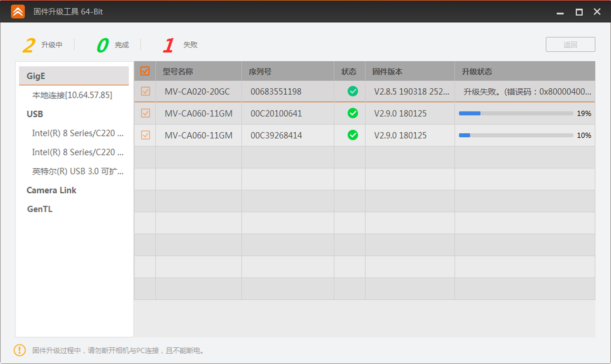Expand the GigE interface category

pos(36,76)
